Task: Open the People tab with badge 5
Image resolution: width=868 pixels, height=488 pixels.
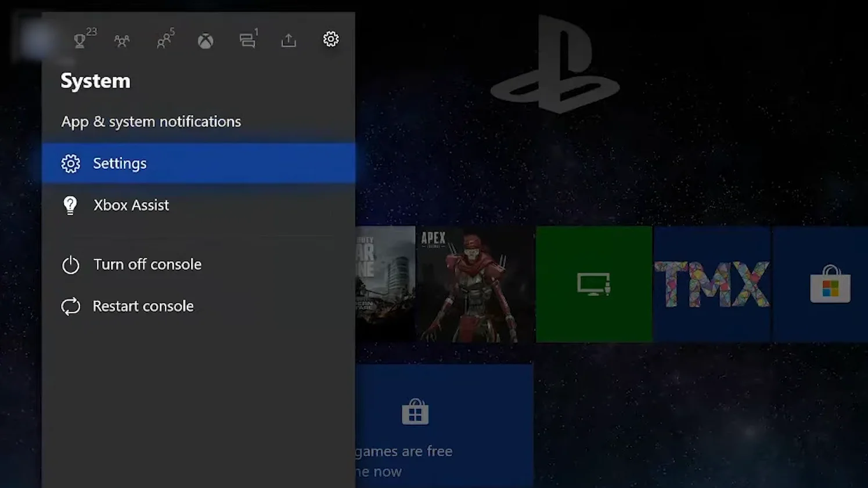Action: pos(164,40)
